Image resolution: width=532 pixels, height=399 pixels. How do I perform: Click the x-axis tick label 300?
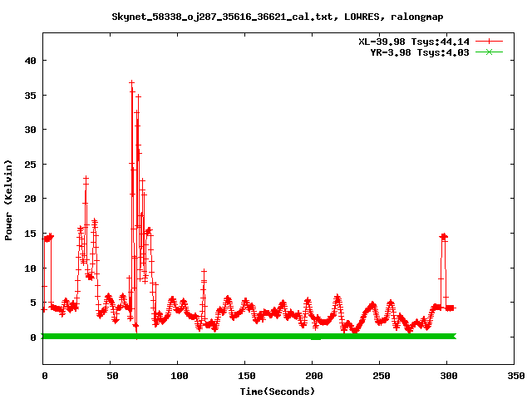pos(449,376)
